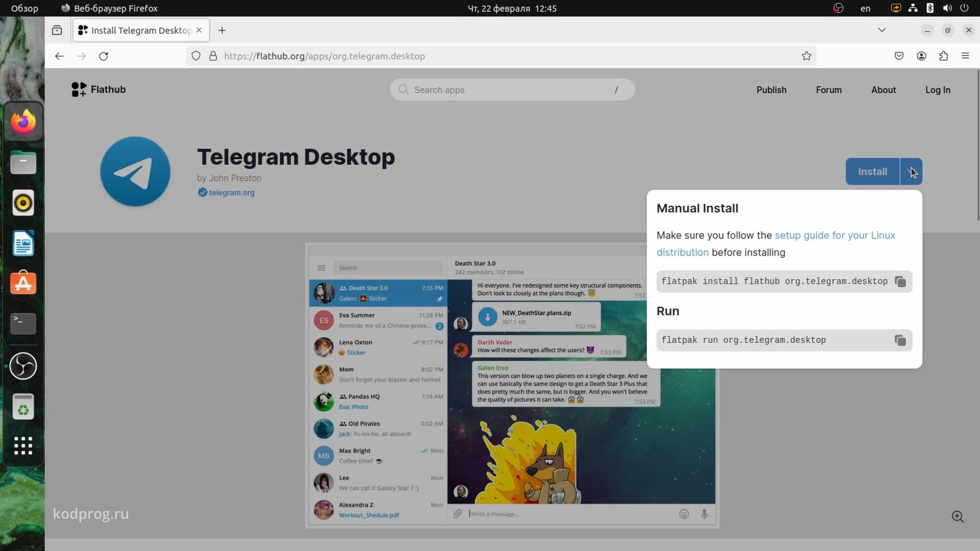Viewport: 980px width, 551px height.
Task: Click the Telegram Desktop app logo
Action: coord(135,171)
